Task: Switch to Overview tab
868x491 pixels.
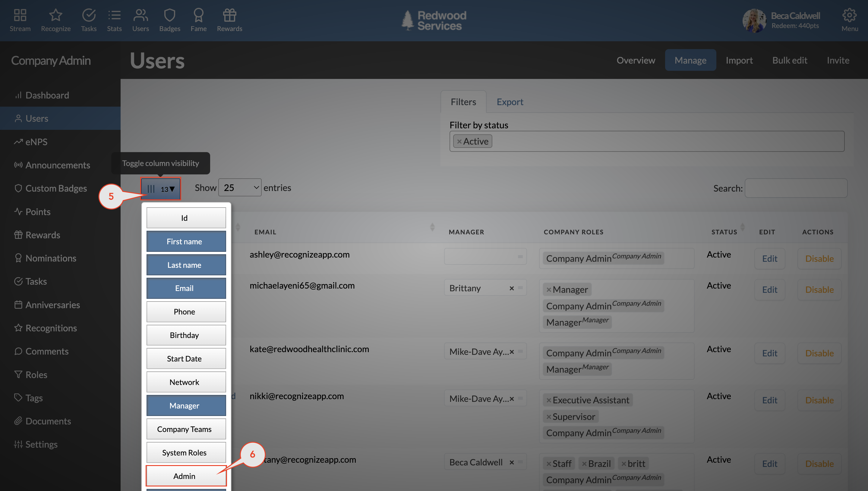Action: click(x=636, y=60)
